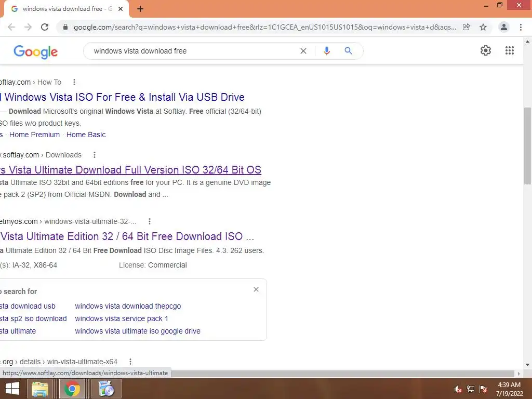This screenshot has width=532, height=399.
Task: Submit the search with the magnifier icon
Action: (348, 51)
